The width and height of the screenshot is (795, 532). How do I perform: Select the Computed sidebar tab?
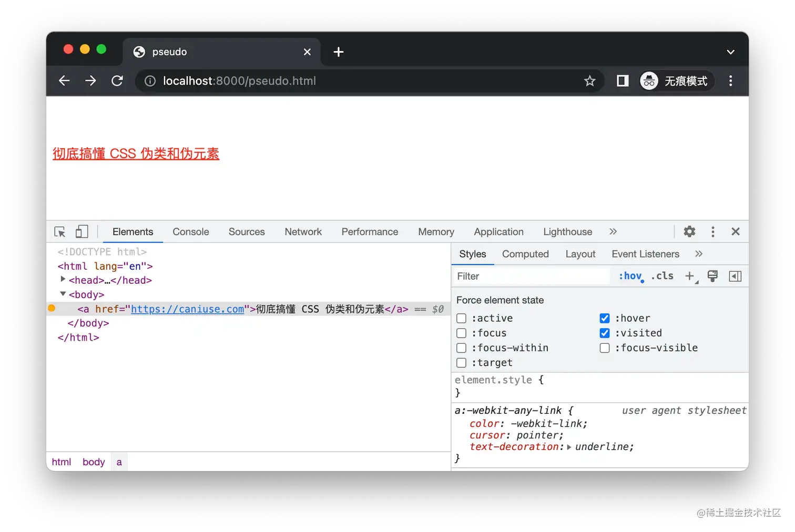point(525,254)
